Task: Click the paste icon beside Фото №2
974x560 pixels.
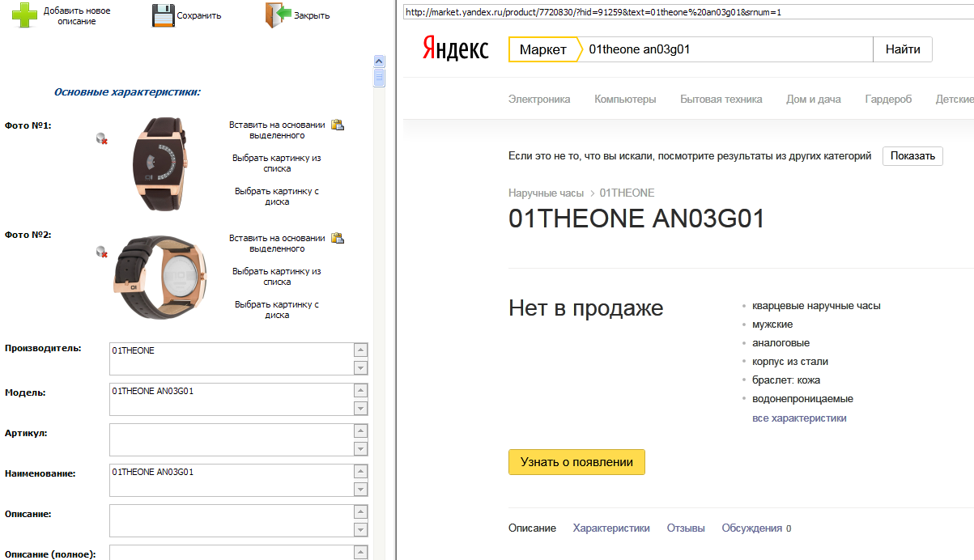Action: click(338, 238)
